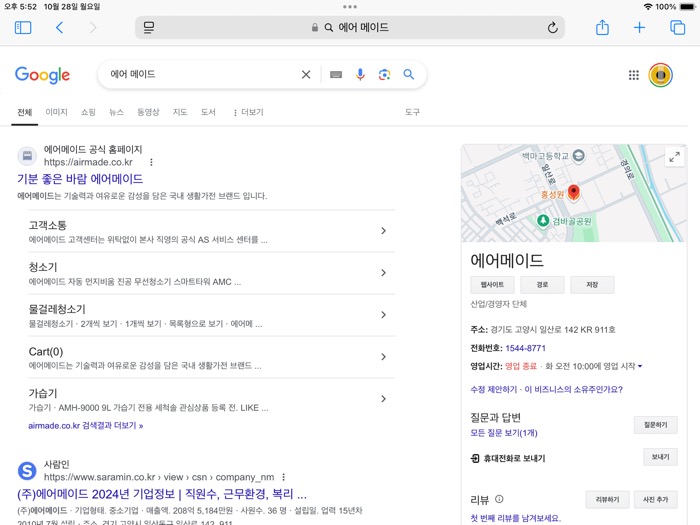The image size is (700, 525).
Task: Click the 질문하기 button
Action: pyautogui.click(x=655, y=425)
